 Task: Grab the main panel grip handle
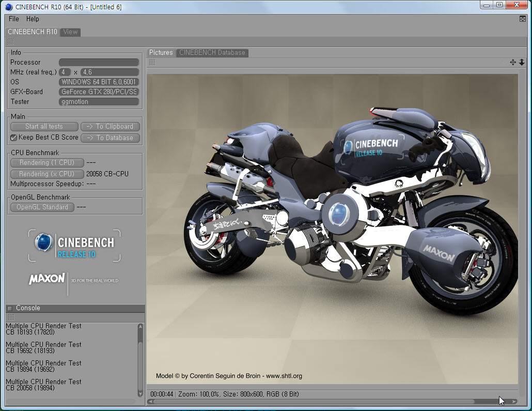pos(10,42)
